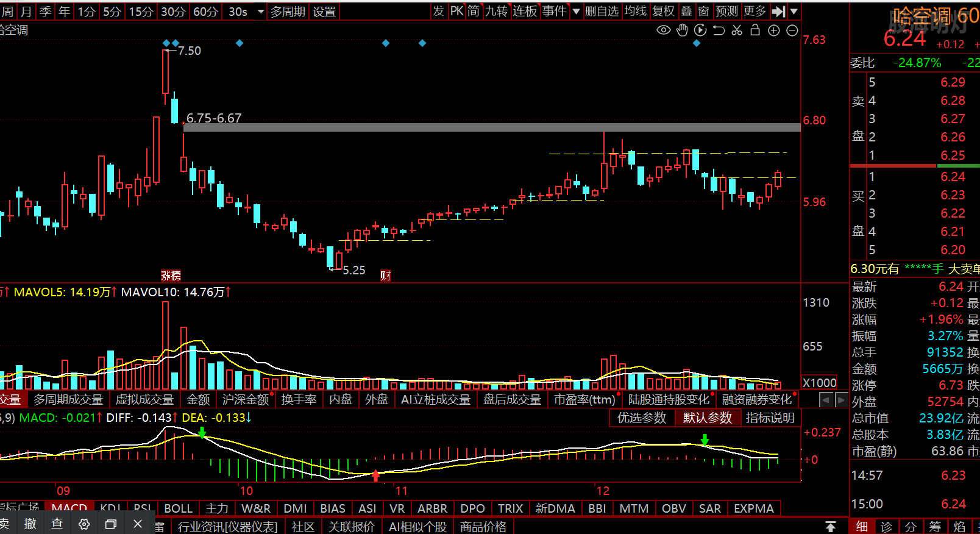Toggle the eye visibility icon on the chart toolbar
This screenshot has width=980, height=534.
(x=663, y=30)
